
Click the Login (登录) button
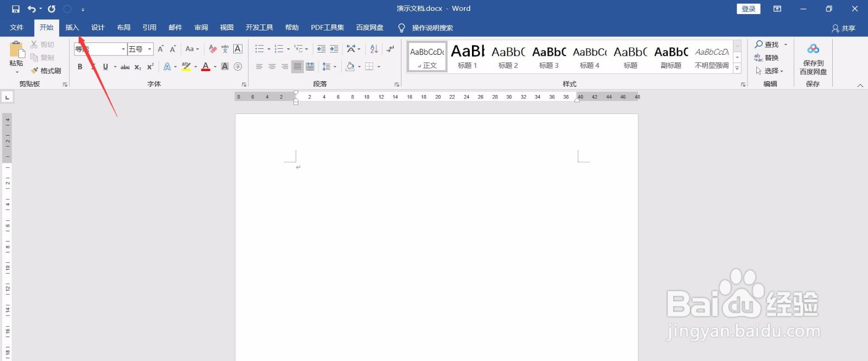[x=749, y=9]
